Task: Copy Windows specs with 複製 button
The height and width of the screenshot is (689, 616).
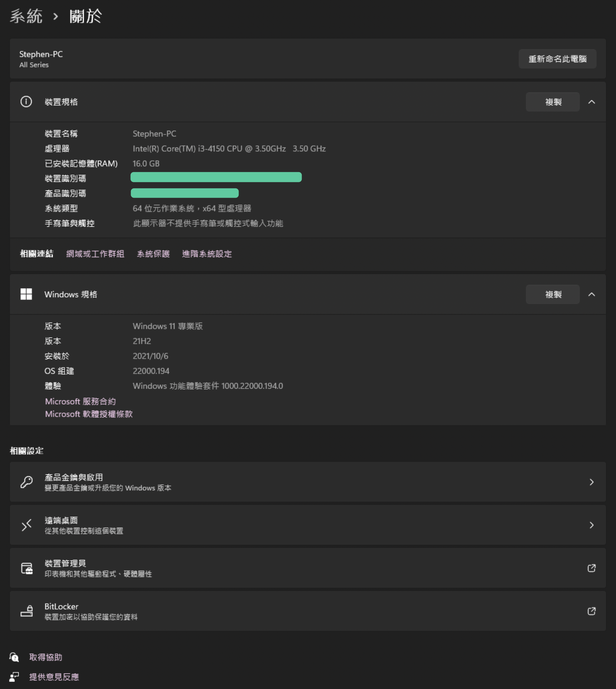Action: pyautogui.click(x=553, y=295)
